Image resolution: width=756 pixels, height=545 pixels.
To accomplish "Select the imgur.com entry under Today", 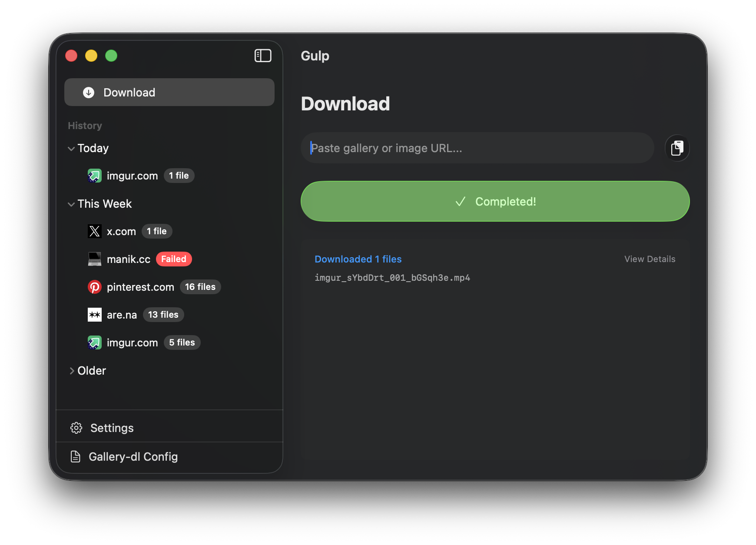I will pos(132,176).
